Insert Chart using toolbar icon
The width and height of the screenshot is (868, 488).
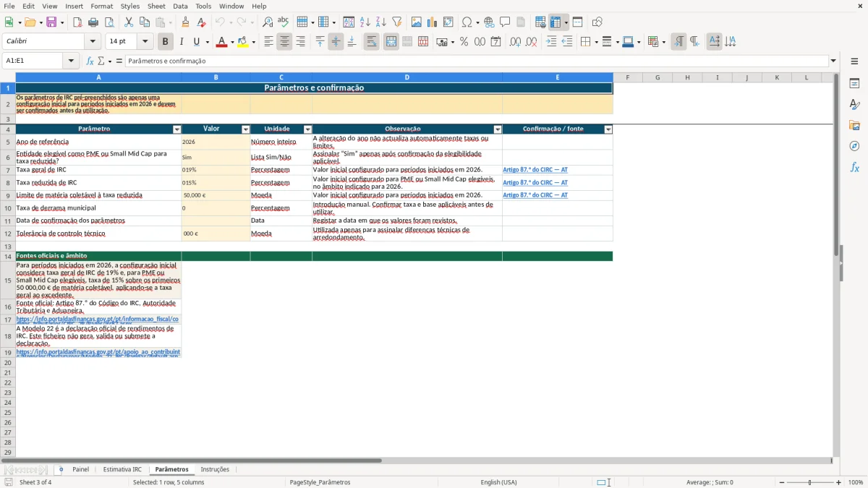click(433, 22)
